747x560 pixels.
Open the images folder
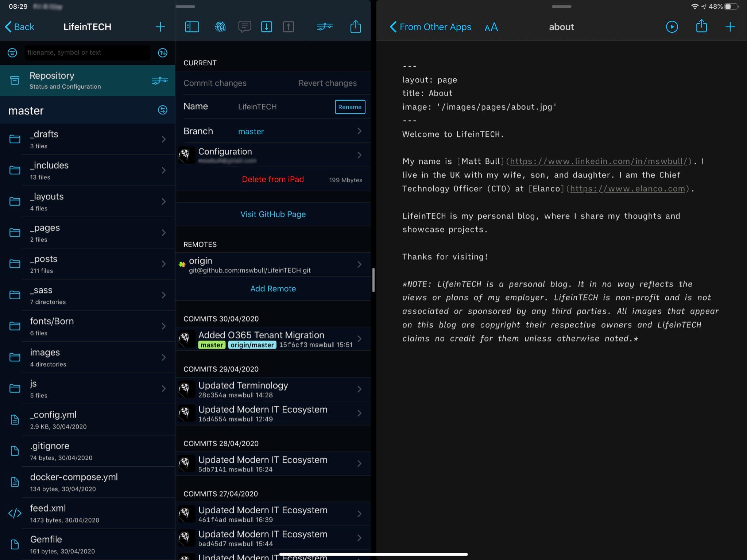pos(88,357)
